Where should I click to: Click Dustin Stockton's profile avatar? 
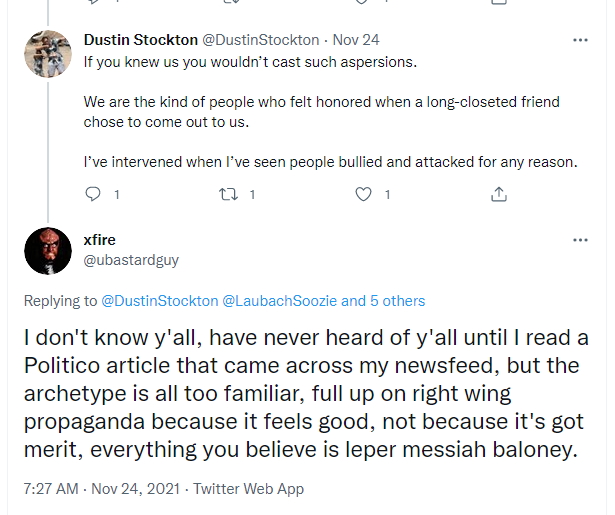(x=46, y=57)
